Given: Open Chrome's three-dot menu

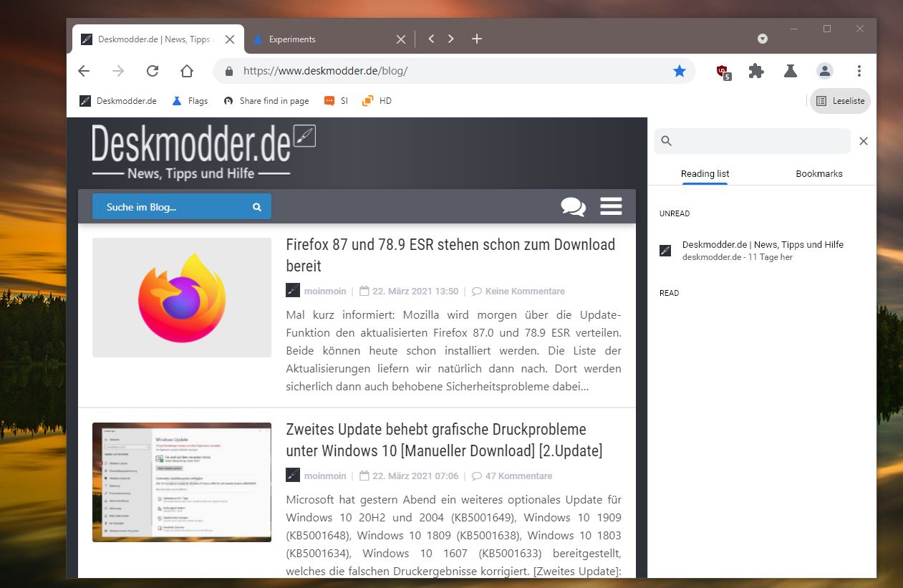Looking at the screenshot, I should 859,71.
